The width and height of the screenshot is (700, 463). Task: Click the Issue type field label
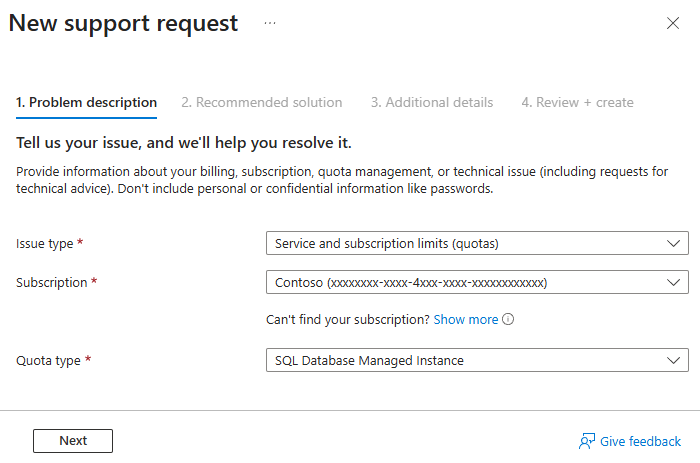point(45,243)
